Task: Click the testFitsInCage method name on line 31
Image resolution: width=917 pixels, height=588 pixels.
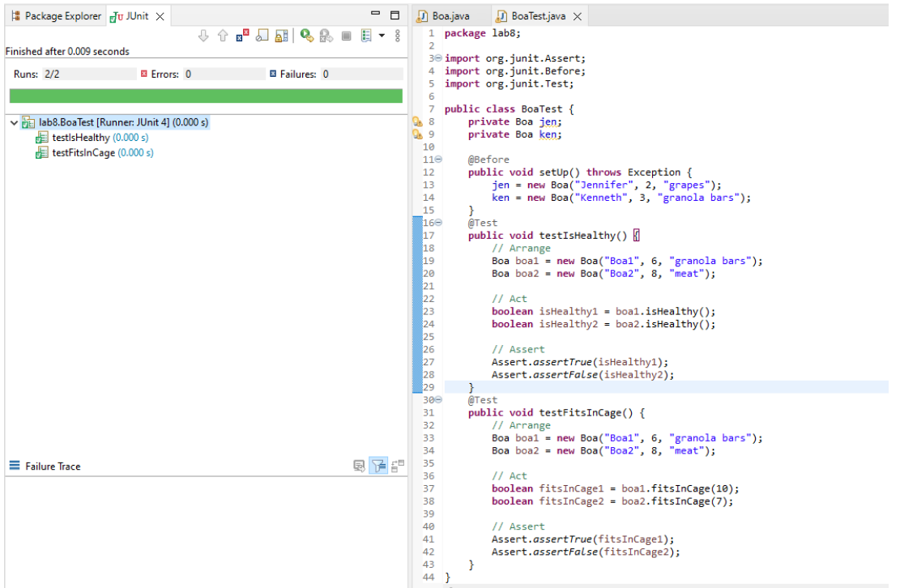Action: click(x=580, y=412)
